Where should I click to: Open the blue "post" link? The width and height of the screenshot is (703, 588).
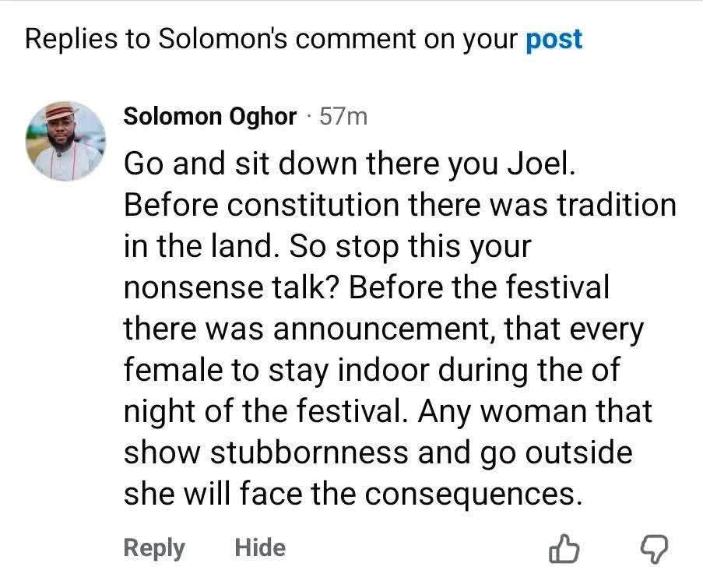click(x=554, y=39)
